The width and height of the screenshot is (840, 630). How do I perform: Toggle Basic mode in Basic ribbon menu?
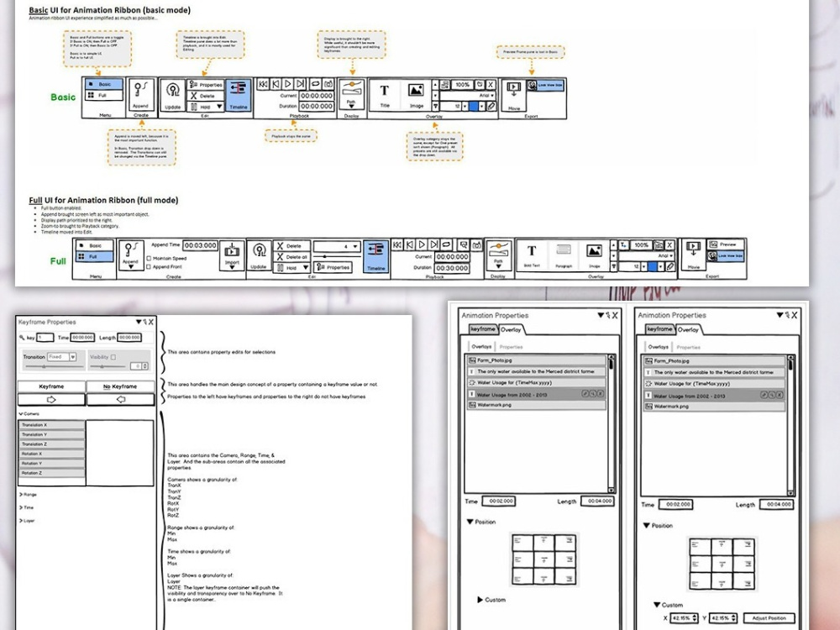(104, 84)
